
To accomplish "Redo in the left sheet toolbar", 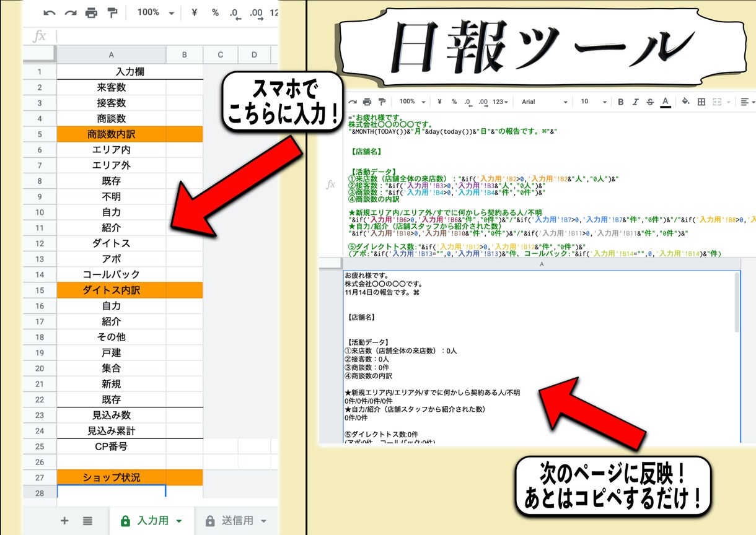I will (71, 12).
